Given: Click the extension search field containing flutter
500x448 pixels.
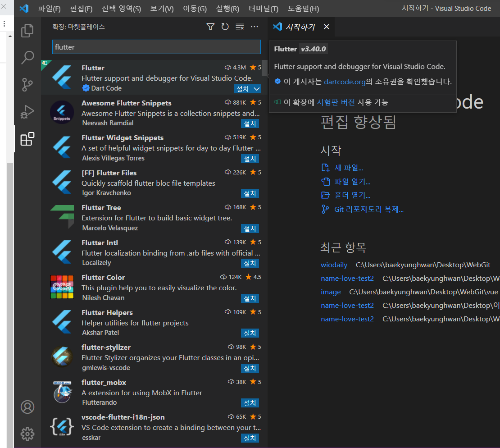Looking at the screenshot, I should [x=156, y=47].
